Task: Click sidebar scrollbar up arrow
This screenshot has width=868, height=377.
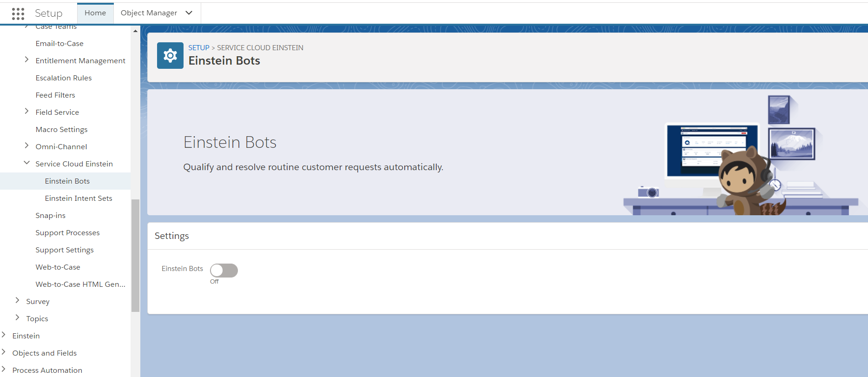Action: coord(135,31)
